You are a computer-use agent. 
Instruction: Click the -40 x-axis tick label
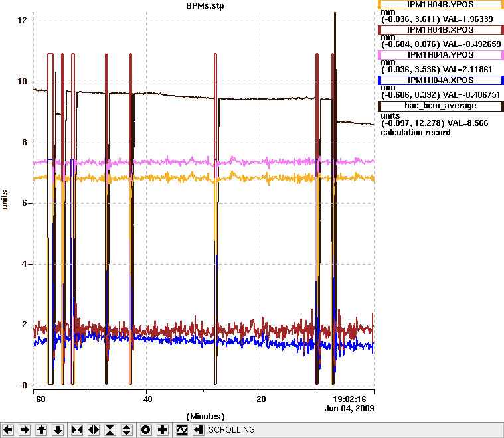[145, 400]
